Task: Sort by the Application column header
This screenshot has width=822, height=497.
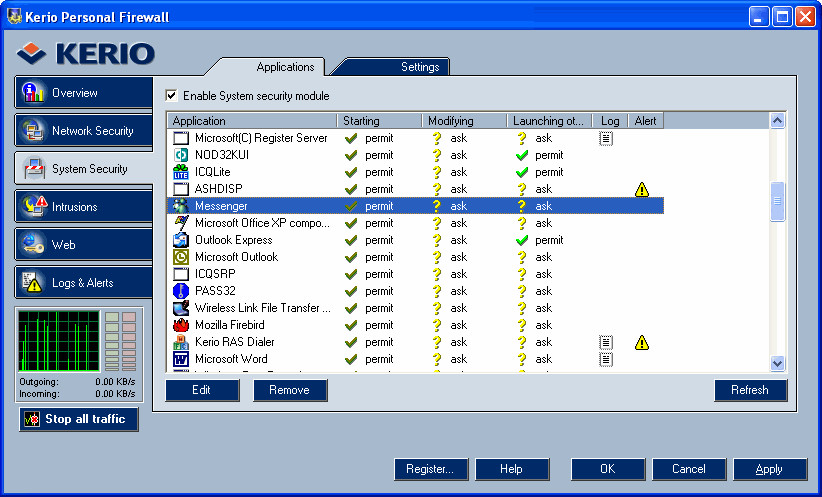Action: [252, 121]
